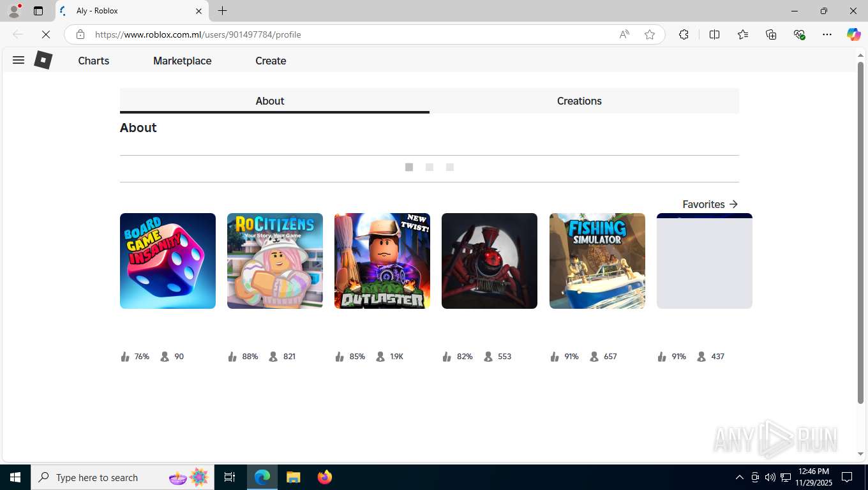Open the Charts page

(94, 61)
